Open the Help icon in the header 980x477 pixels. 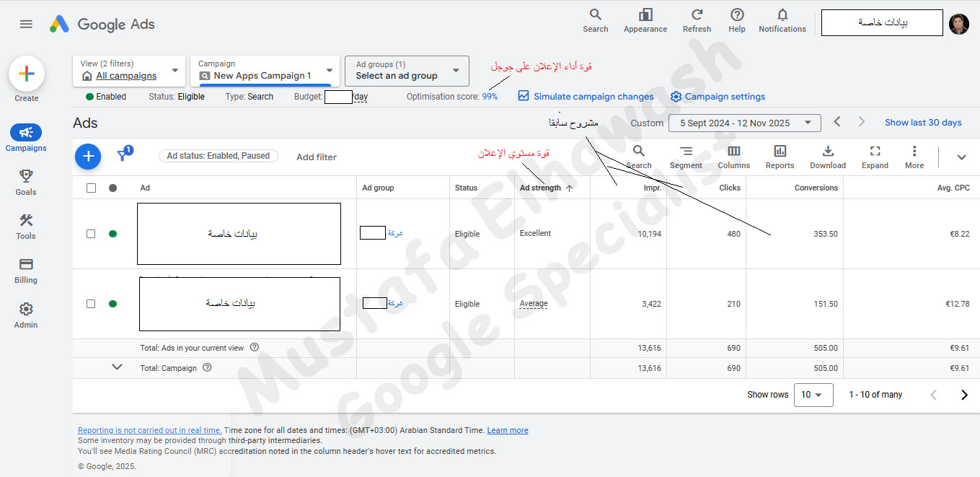tap(736, 16)
